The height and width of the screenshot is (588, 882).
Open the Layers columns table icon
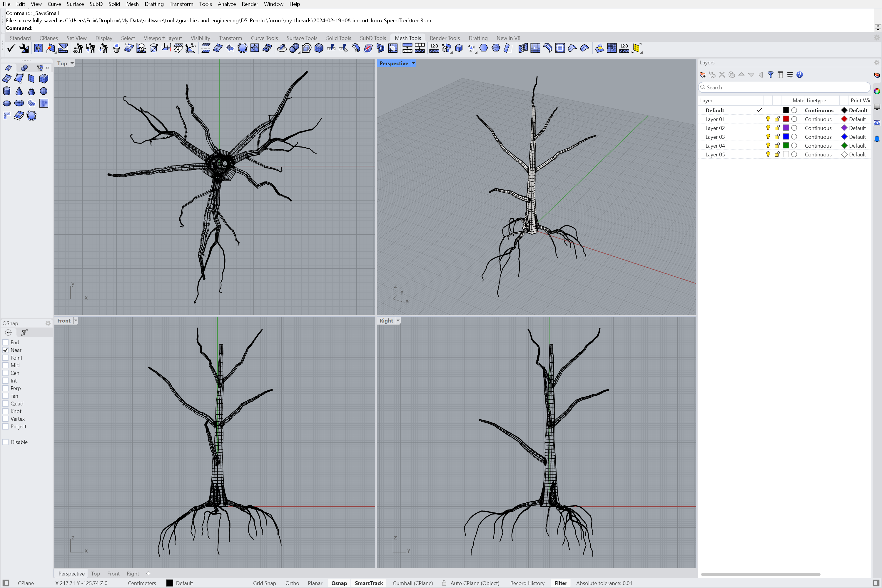click(780, 75)
